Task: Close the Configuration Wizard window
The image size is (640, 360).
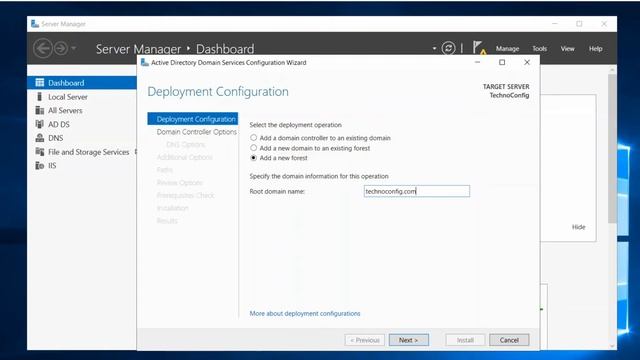Action: click(527, 62)
